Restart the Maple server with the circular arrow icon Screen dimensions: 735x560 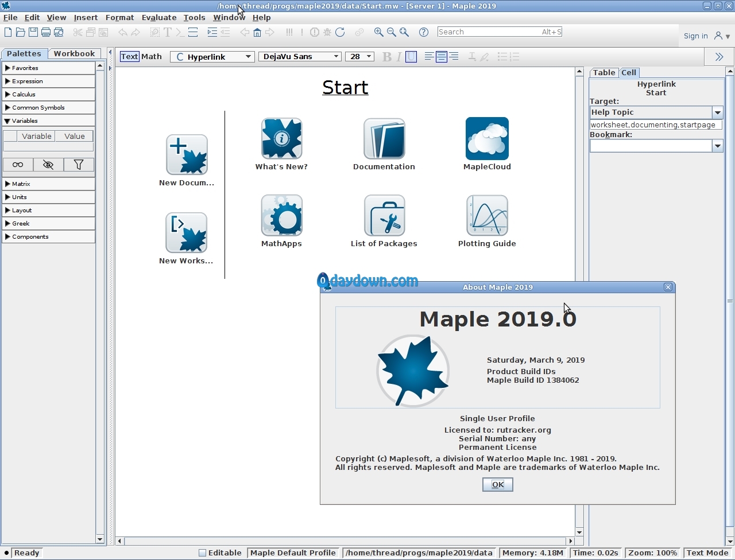point(340,32)
